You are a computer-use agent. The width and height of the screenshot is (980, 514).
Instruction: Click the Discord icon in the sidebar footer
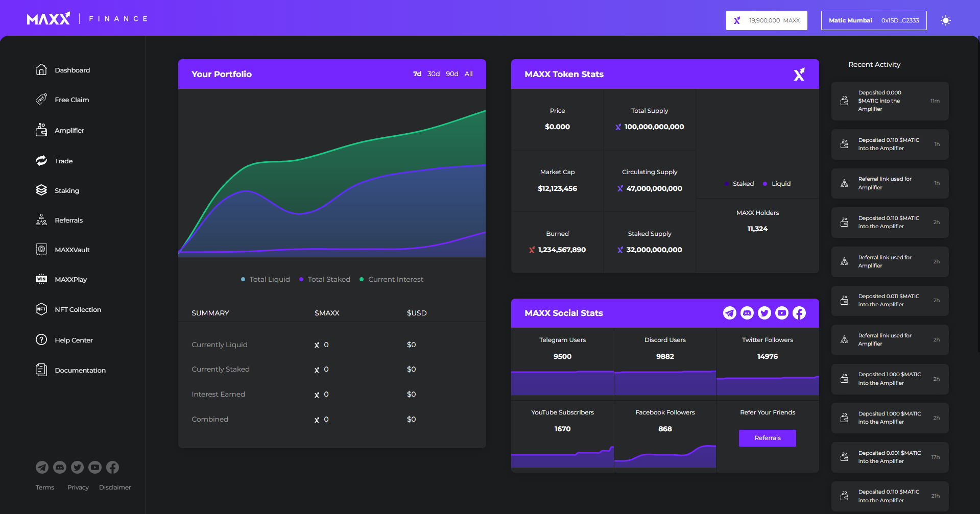(x=60, y=467)
